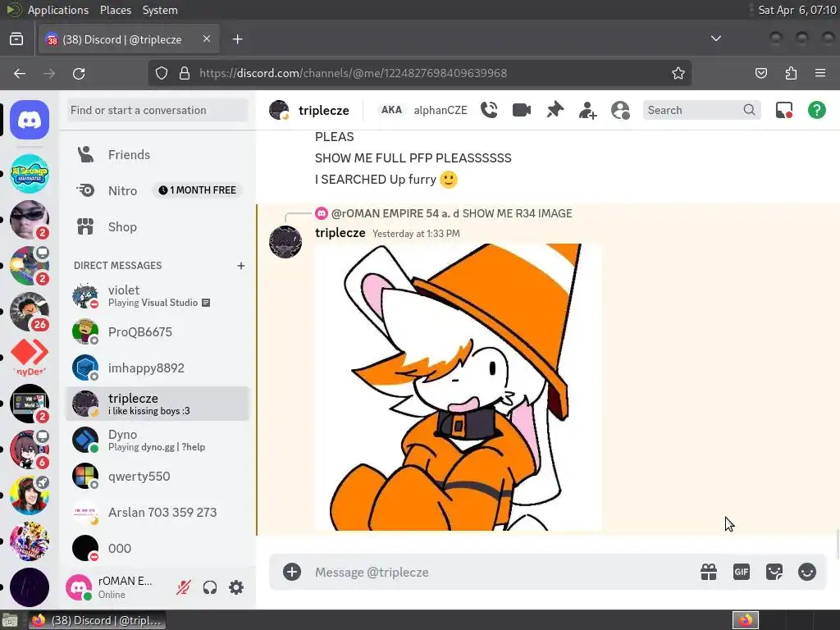This screenshot has width=840, height=630.
Task: Click triplecze avatar beside the image message
Action: 285,242
